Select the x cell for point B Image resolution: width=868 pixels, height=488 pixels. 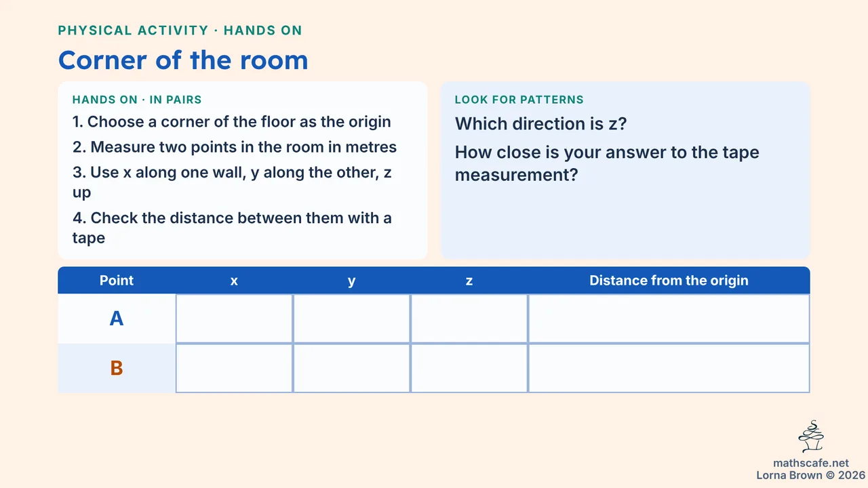pos(234,368)
